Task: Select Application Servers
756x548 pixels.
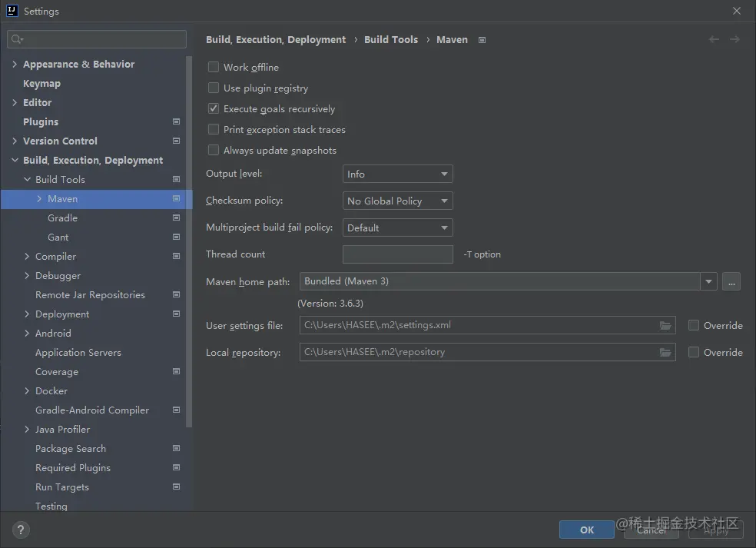Action: coord(78,353)
